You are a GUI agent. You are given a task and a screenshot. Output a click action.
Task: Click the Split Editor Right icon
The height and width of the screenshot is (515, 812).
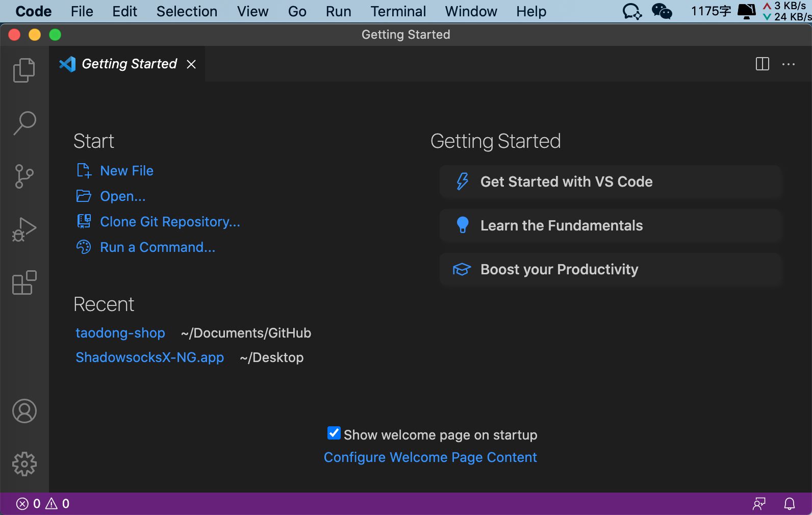762,64
